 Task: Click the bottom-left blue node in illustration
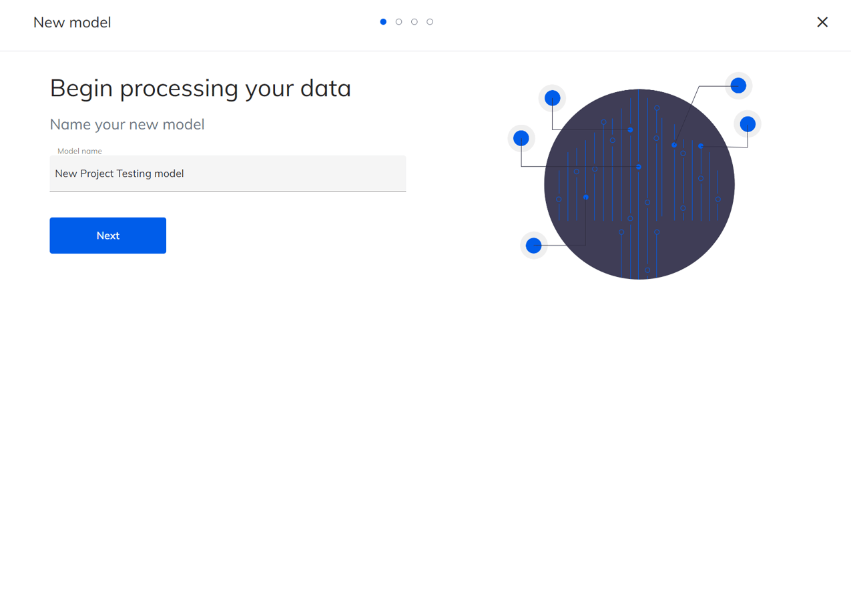(533, 246)
